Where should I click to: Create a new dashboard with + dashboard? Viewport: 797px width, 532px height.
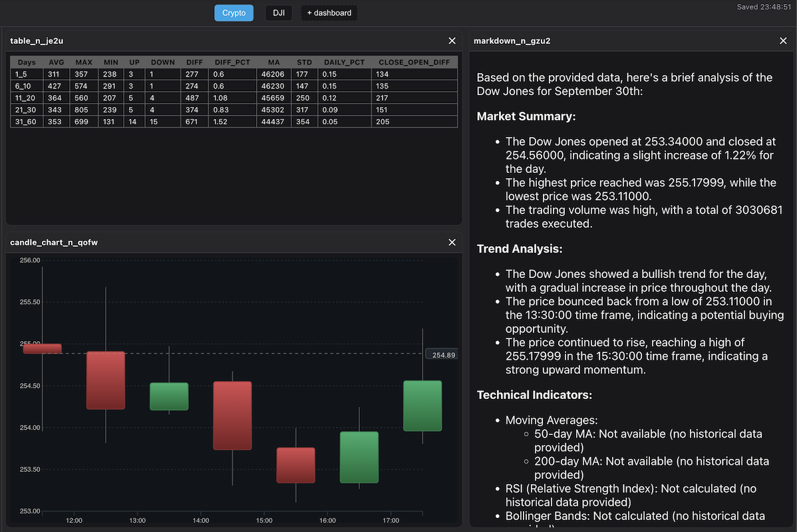[x=329, y=13]
